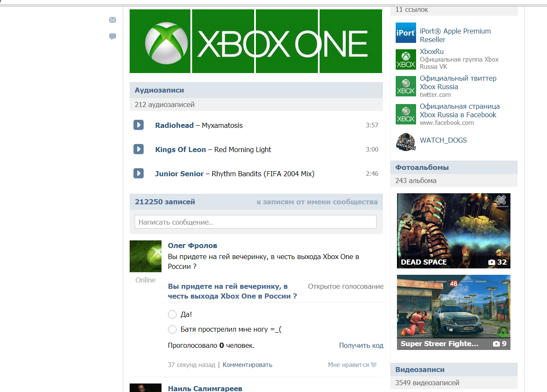Open XboxRu group link
547x392 pixels.
point(432,52)
